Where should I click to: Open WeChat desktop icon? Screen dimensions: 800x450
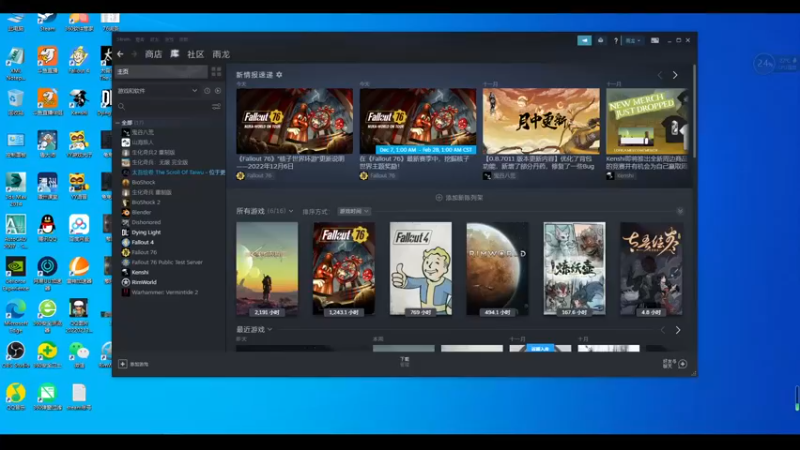click(x=79, y=355)
